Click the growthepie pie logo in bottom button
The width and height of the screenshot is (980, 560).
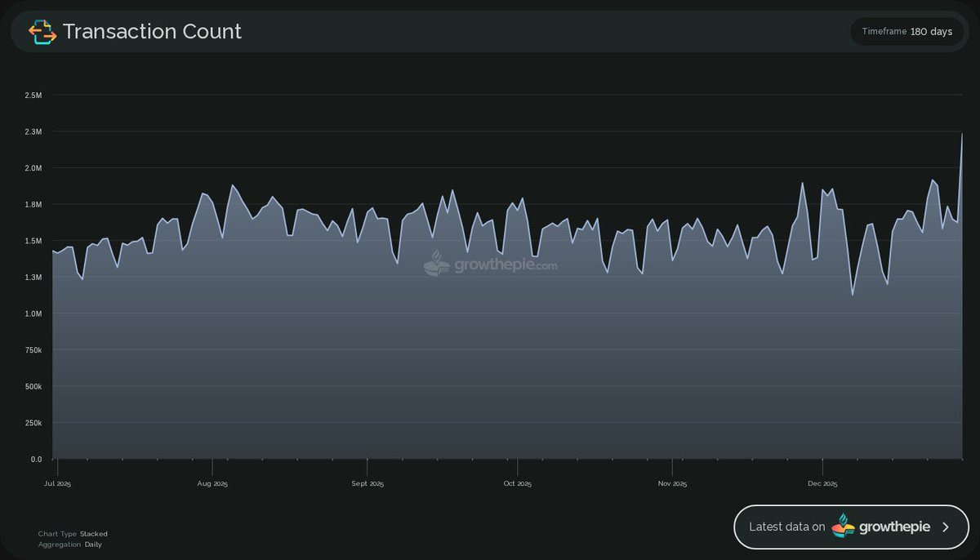coord(843,527)
